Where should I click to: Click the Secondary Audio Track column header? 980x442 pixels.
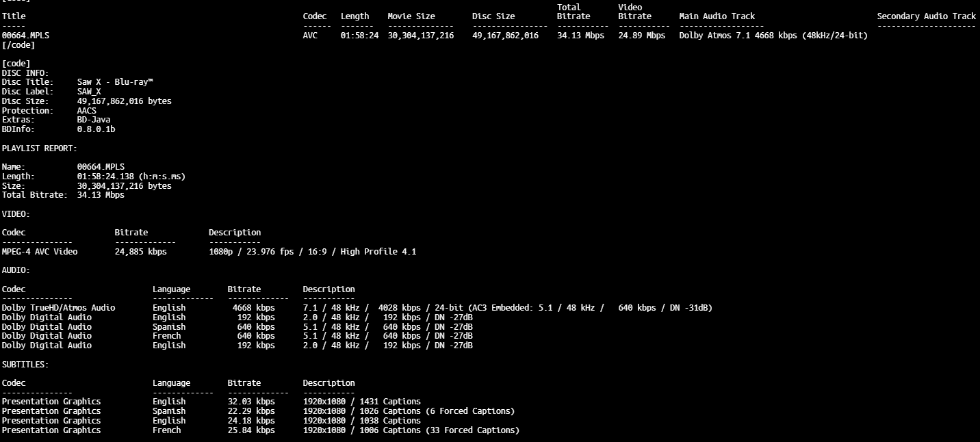pyautogui.click(x=926, y=16)
